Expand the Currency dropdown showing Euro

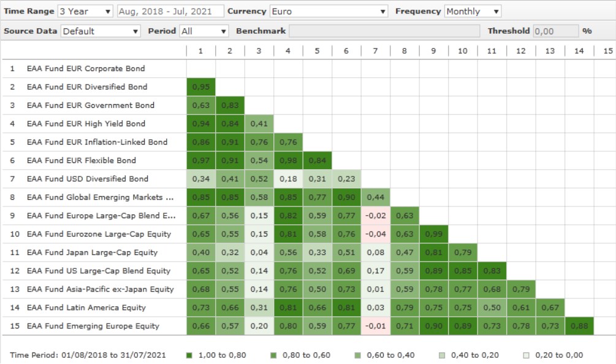(329, 11)
